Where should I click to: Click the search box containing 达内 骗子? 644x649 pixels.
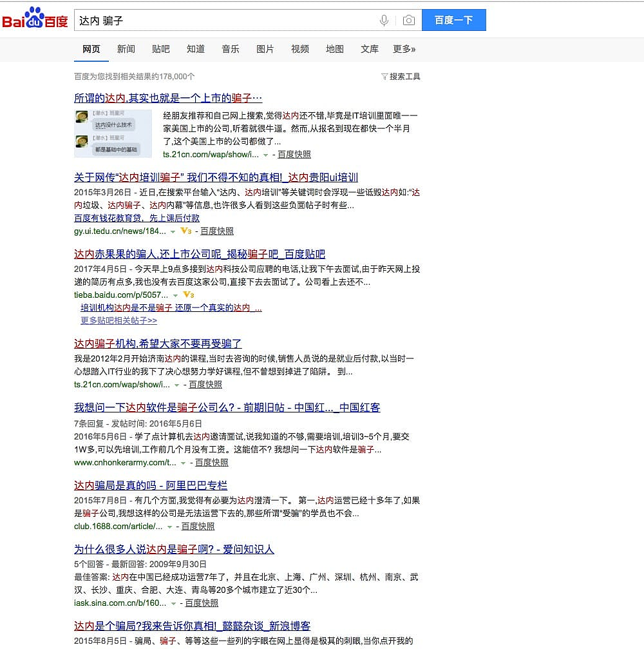tap(225, 21)
